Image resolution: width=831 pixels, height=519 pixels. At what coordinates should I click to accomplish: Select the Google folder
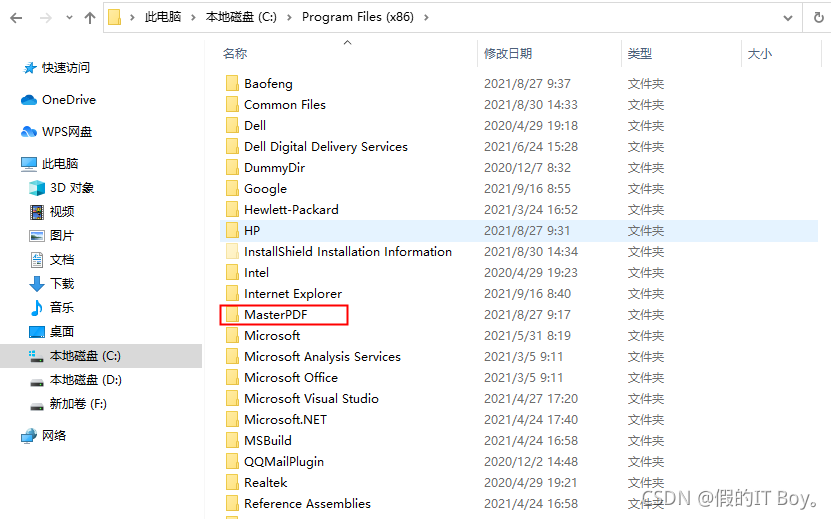pyautogui.click(x=266, y=189)
